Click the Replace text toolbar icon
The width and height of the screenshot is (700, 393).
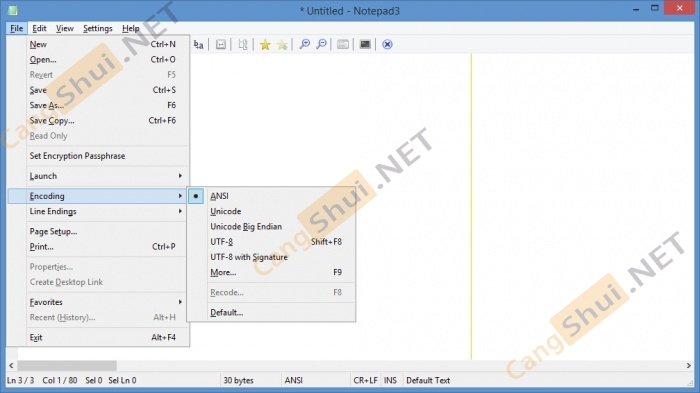click(199, 44)
